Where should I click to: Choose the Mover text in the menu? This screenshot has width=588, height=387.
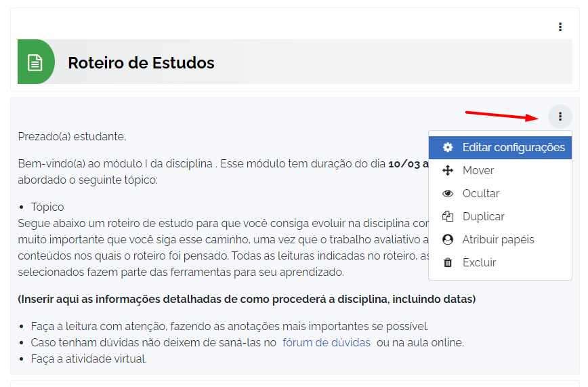[478, 171]
